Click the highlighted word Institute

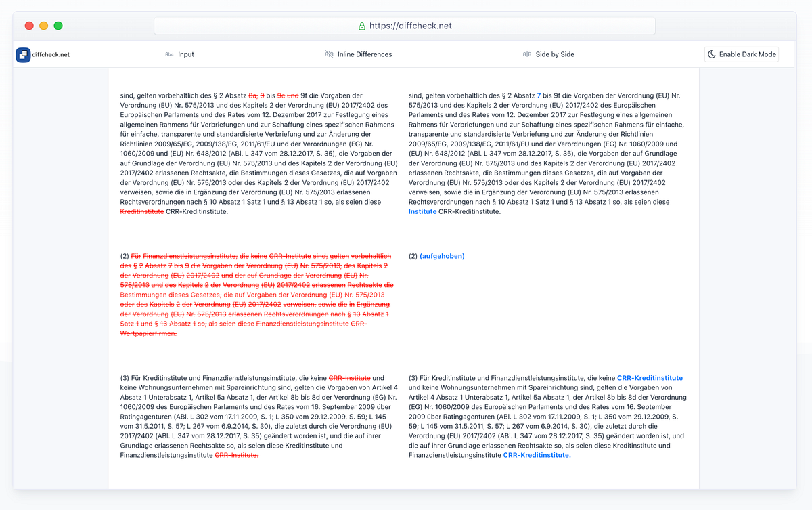(421, 211)
